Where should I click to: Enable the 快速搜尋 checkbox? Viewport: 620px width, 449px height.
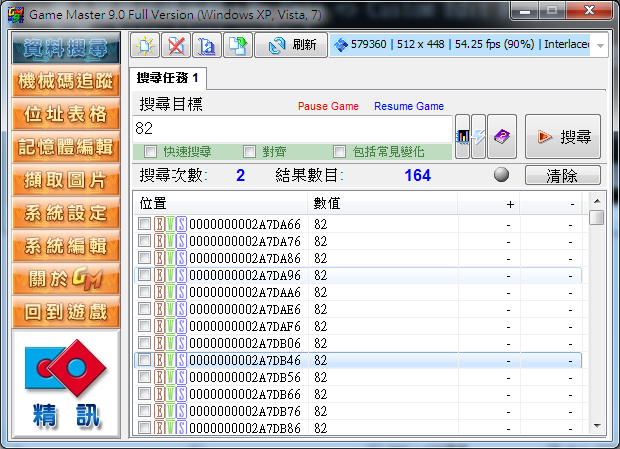(x=150, y=152)
